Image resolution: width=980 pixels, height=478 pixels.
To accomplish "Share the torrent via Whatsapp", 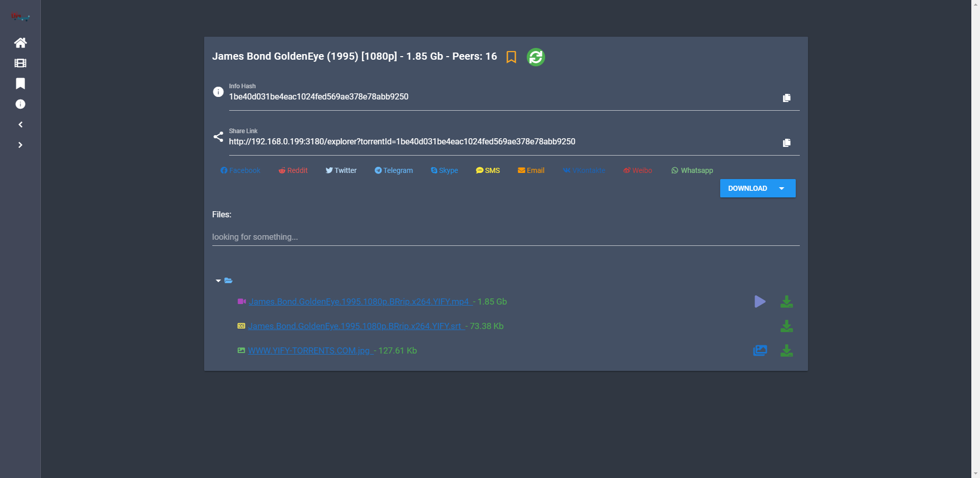I will (x=692, y=170).
